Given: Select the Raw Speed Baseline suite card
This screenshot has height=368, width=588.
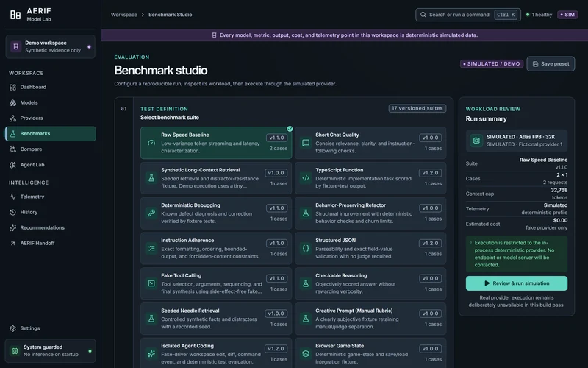Looking at the screenshot, I should (x=216, y=143).
